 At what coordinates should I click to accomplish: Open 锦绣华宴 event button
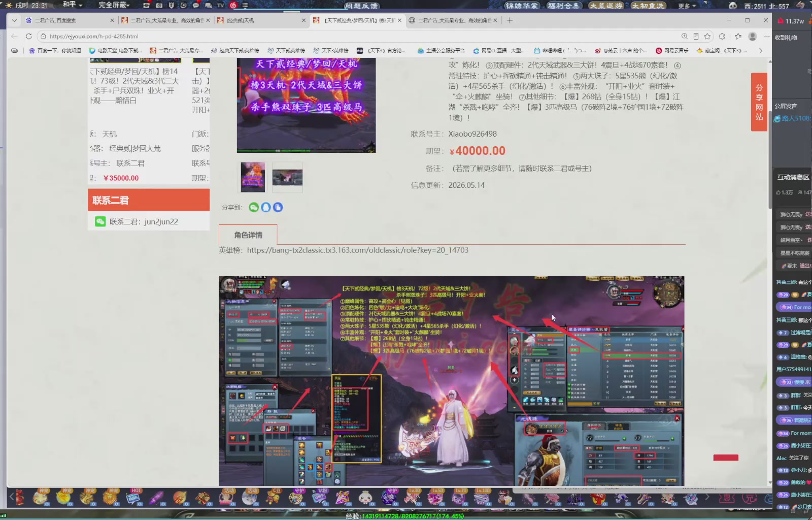click(x=522, y=6)
